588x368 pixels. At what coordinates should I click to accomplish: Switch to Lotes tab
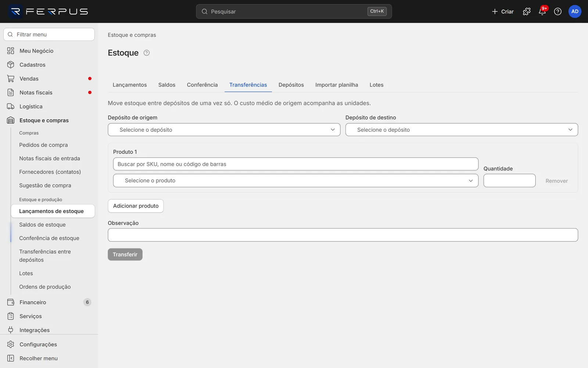(376, 85)
